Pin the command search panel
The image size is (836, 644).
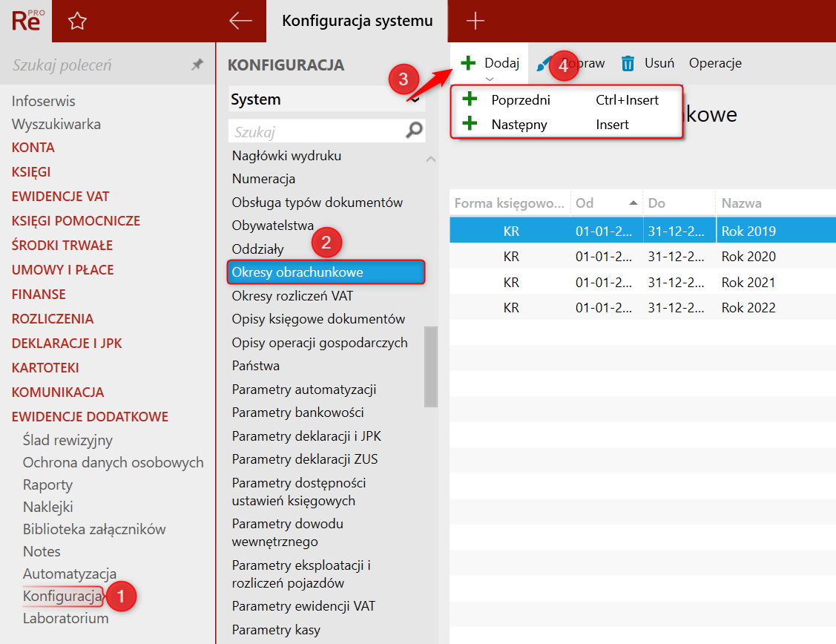(197, 65)
